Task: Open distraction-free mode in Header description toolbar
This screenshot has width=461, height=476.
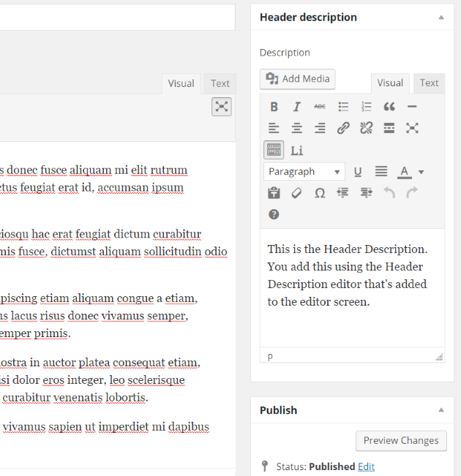Action: [x=412, y=128]
